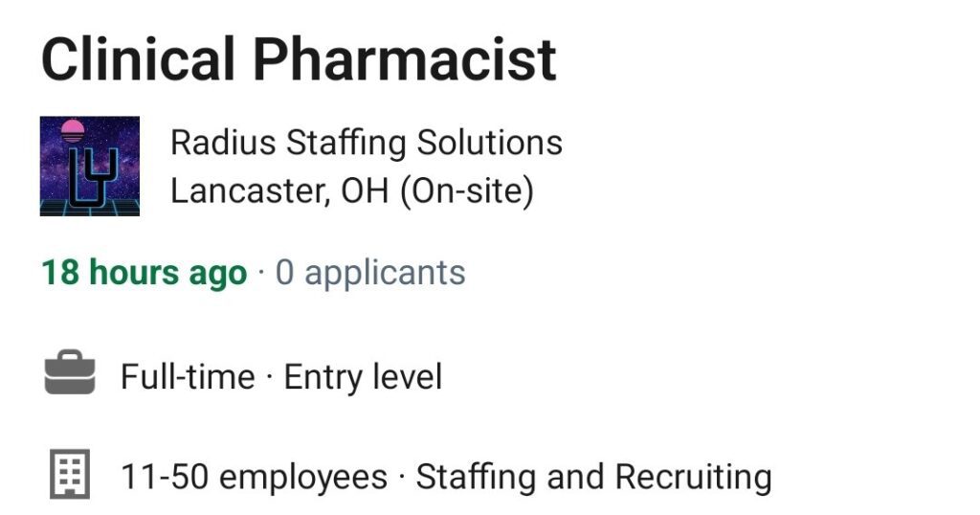
Task: Click the word Solutions in company name
Action: 489,143
